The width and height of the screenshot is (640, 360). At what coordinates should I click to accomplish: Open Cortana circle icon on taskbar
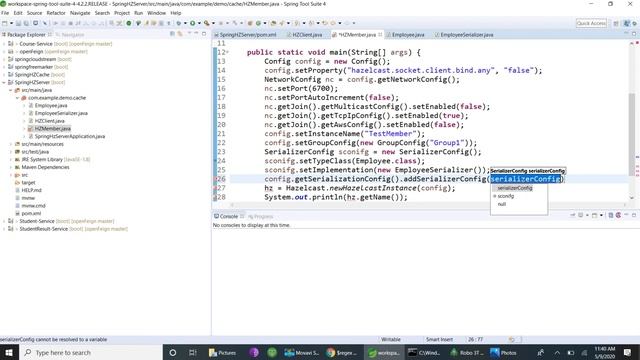(x=173, y=353)
